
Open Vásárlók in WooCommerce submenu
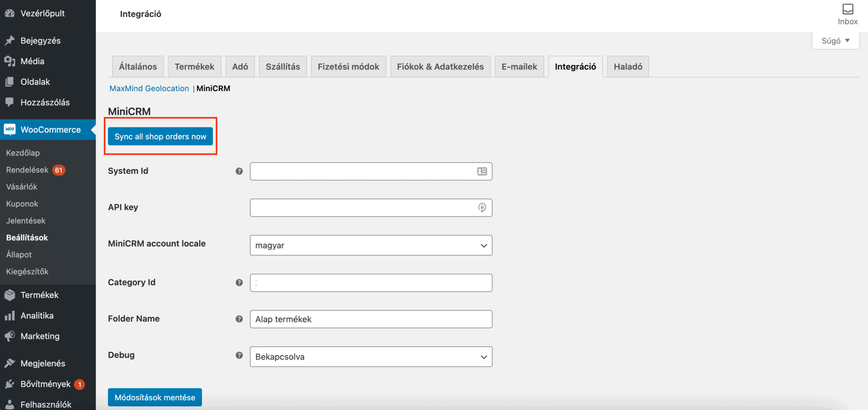coord(22,187)
